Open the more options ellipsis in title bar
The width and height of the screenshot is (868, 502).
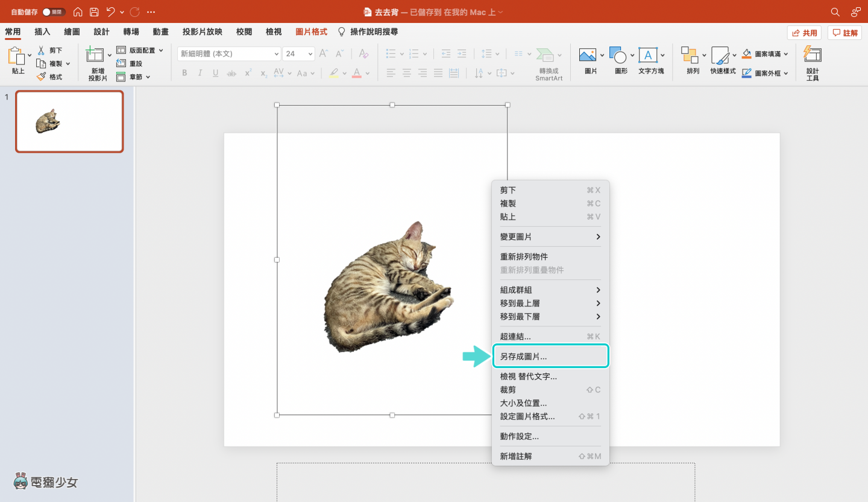[x=151, y=12]
